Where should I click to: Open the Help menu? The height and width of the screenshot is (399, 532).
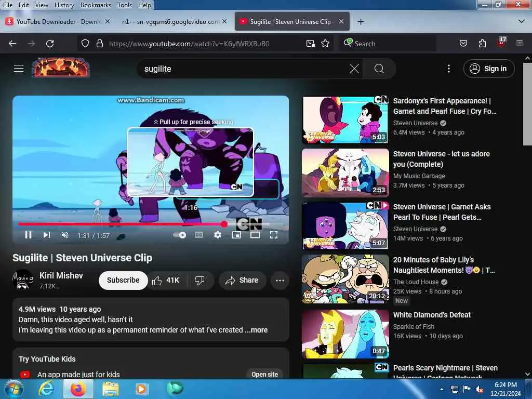click(144, 5)
